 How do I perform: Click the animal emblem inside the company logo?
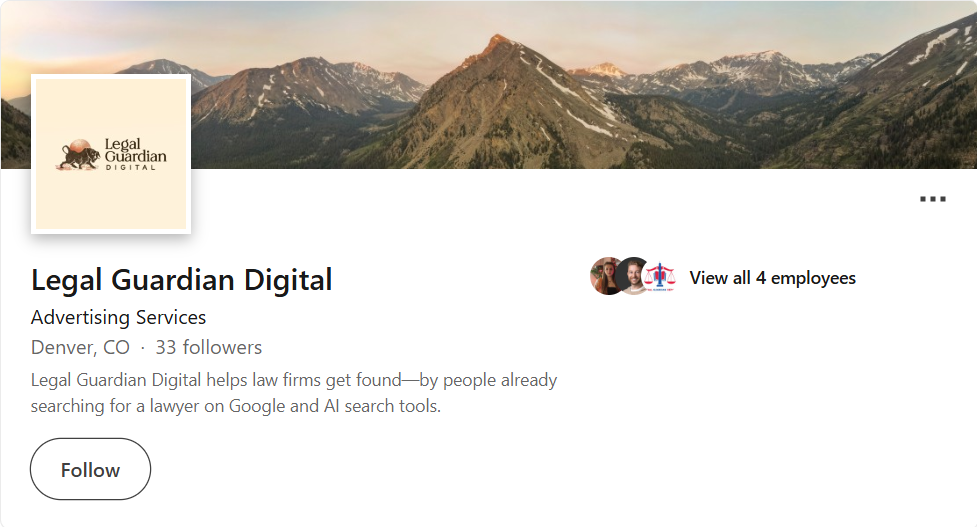77,155
